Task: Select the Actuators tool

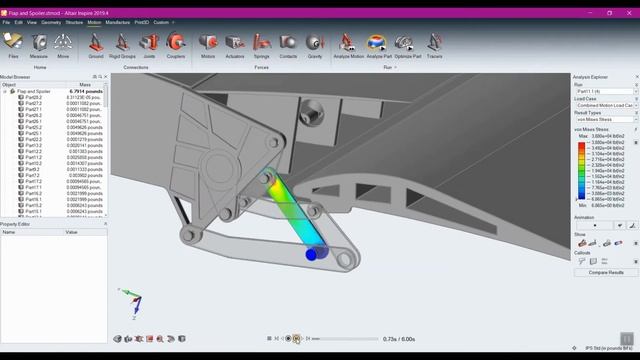Action: [x=235, y=42]
